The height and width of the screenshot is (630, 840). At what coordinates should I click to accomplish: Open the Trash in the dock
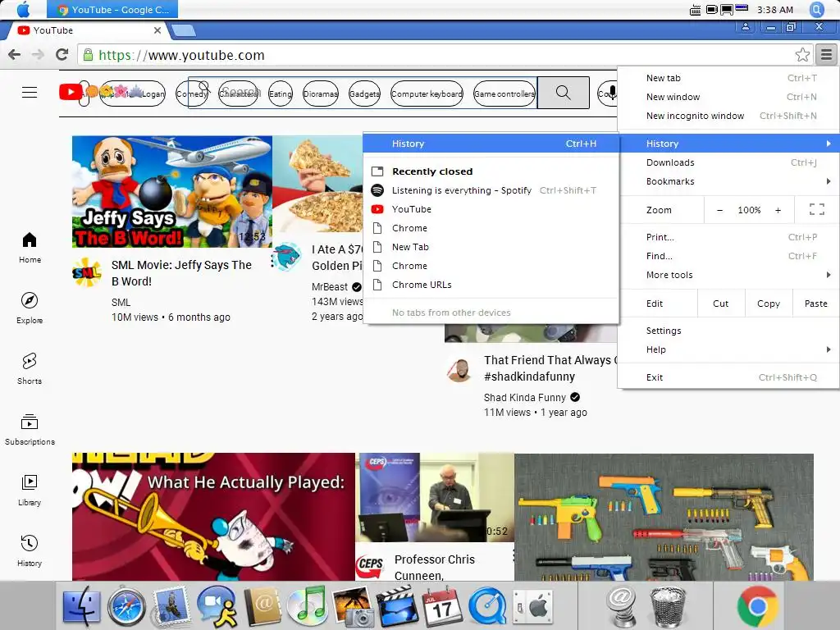tap(668, 608)
